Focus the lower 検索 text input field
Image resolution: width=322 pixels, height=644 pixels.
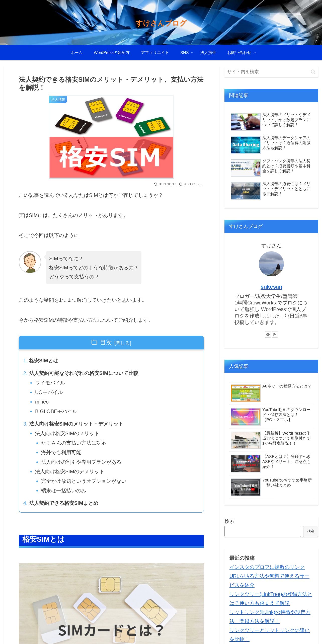coord(263,531)
